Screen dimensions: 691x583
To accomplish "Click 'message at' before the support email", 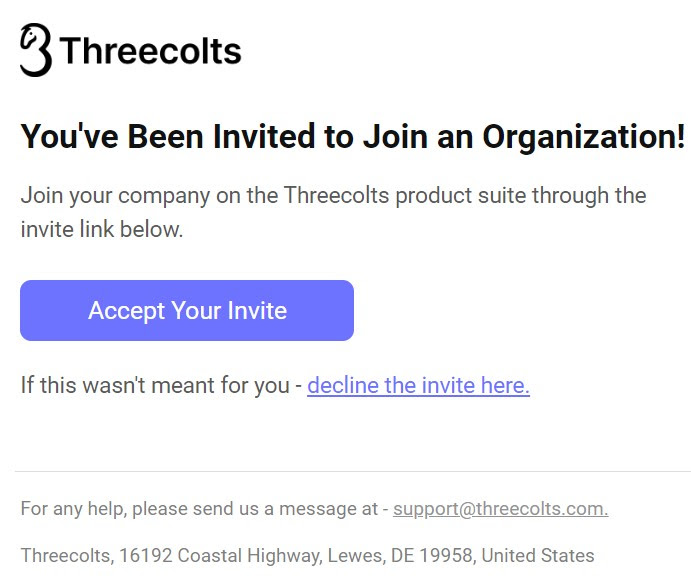I will point(328,509).
